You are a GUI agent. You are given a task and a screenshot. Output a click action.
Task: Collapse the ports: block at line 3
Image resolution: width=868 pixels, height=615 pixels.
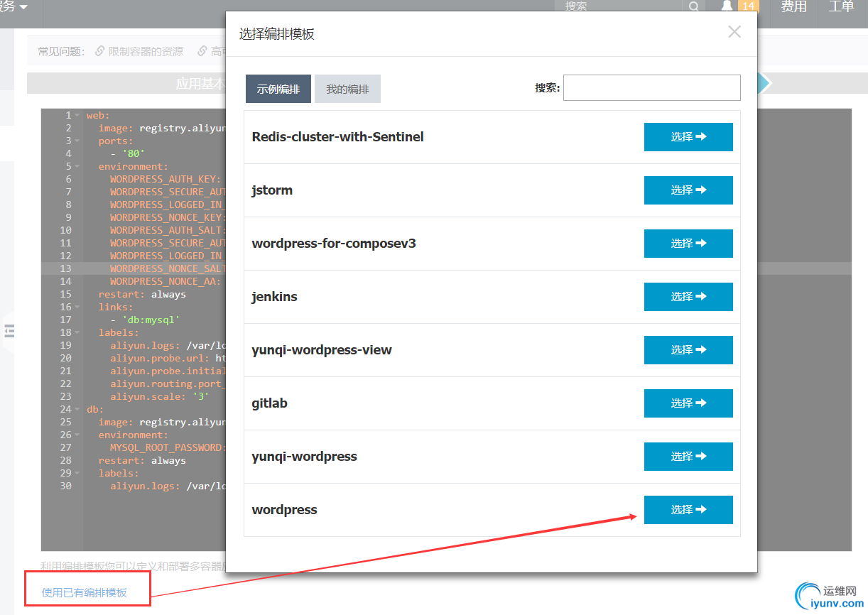(77, 141)
